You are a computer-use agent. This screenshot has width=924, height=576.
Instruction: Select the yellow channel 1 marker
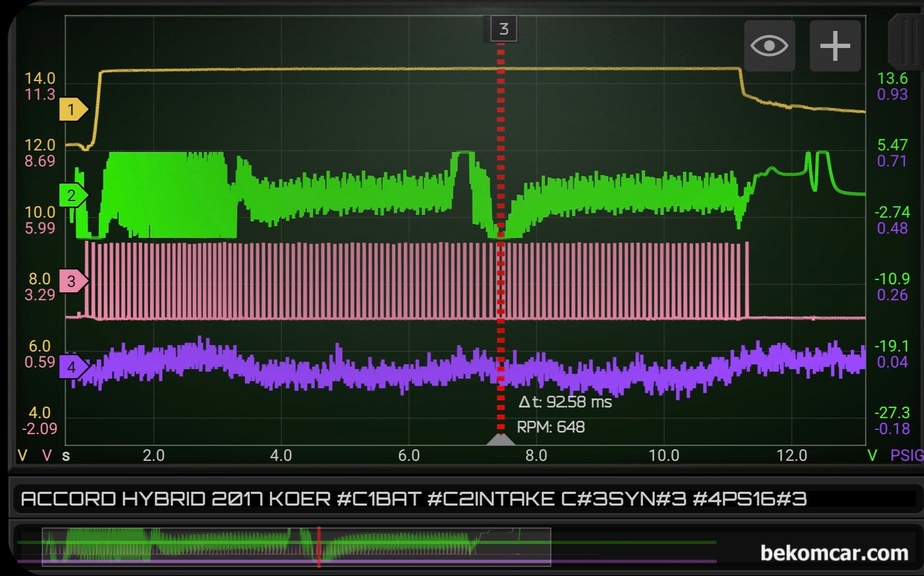coord(74,110)
